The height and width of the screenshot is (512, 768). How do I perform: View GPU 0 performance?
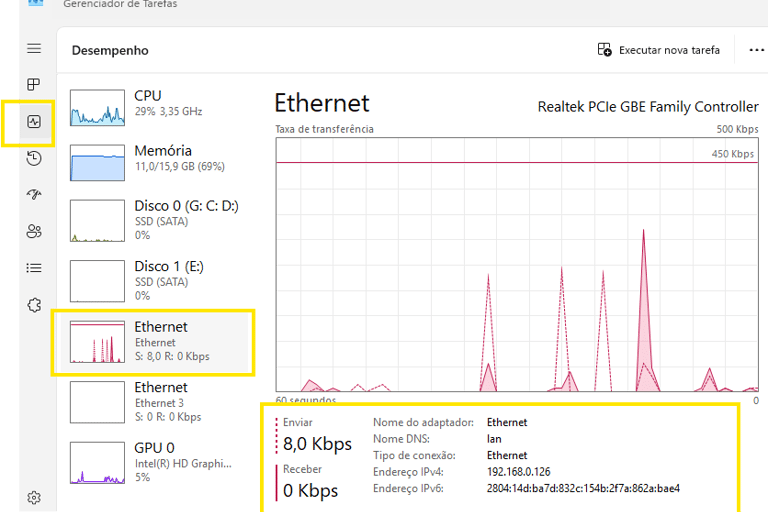coord(155,462)
